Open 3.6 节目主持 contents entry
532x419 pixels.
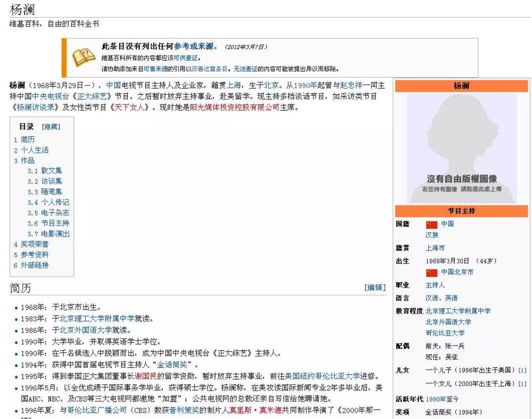click(48, 223)
